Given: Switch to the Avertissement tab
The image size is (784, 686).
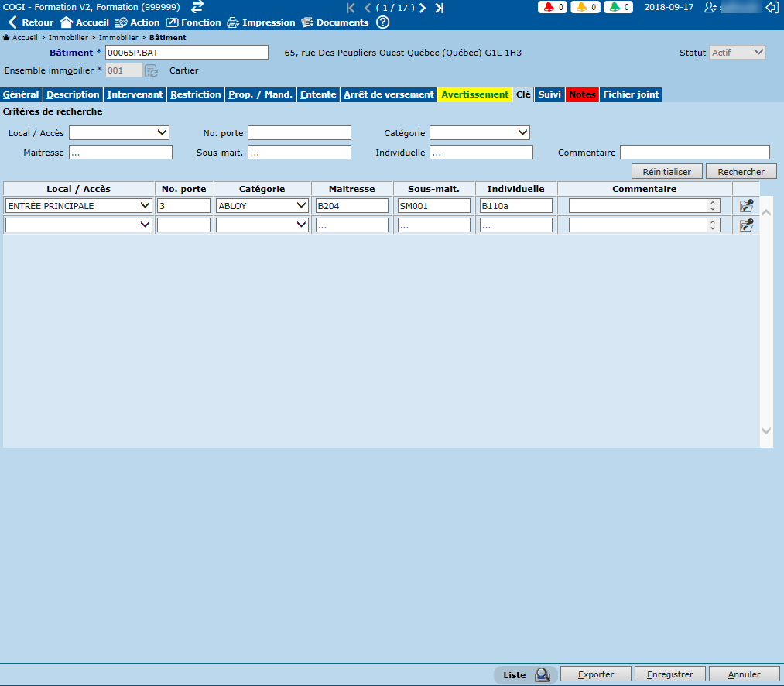Looking at the screenshot, I should click(x=474, y=94).
